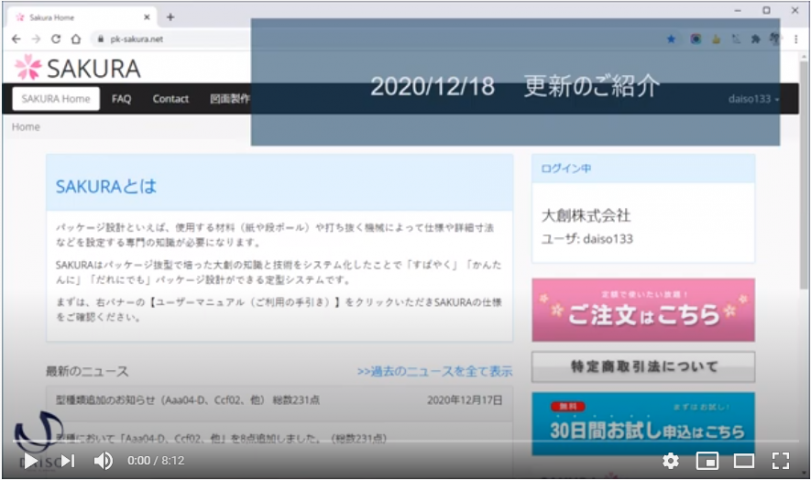Image resolution: width=811 pixels, height=480 pixels.
Task: Click the ご注文はこちら order banner
Action: pyautogui.click(x=643, y=310)
